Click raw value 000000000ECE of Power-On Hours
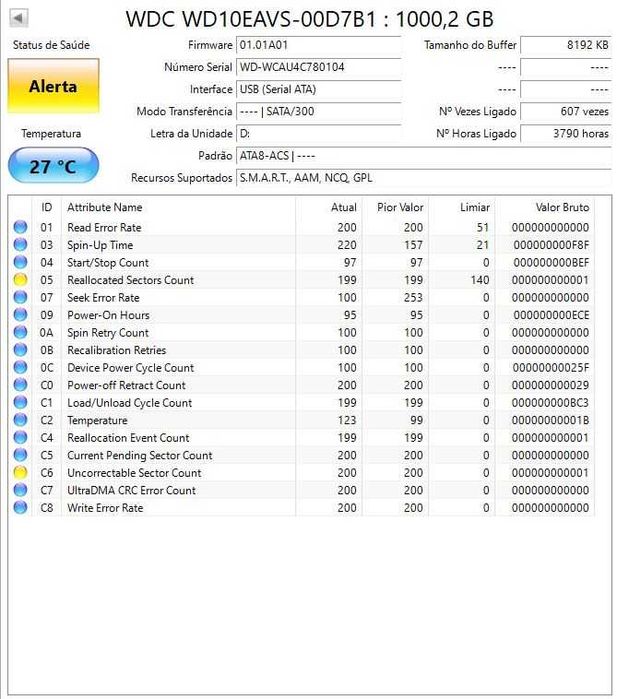 (551, 315)
